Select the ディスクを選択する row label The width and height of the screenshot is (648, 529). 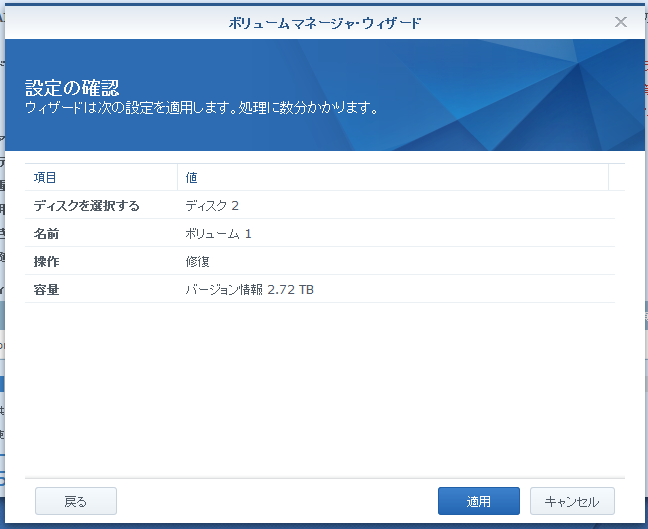tap(86, 205)
